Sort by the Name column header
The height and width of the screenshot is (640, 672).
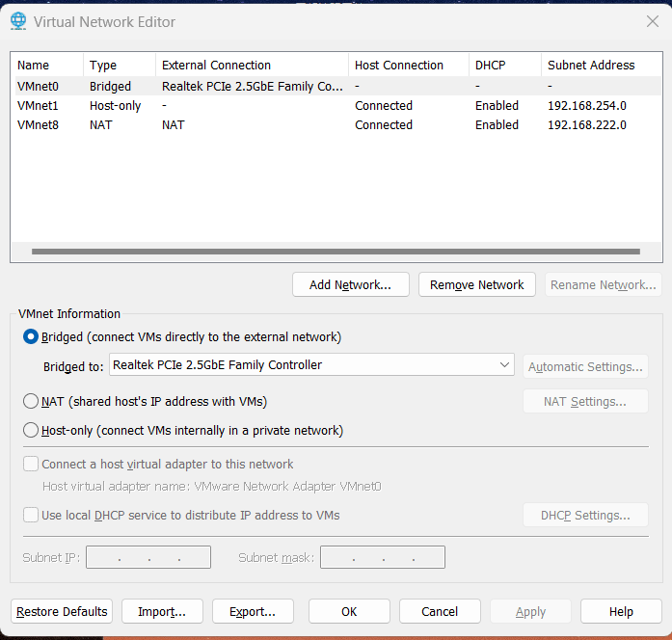point(47,66)
